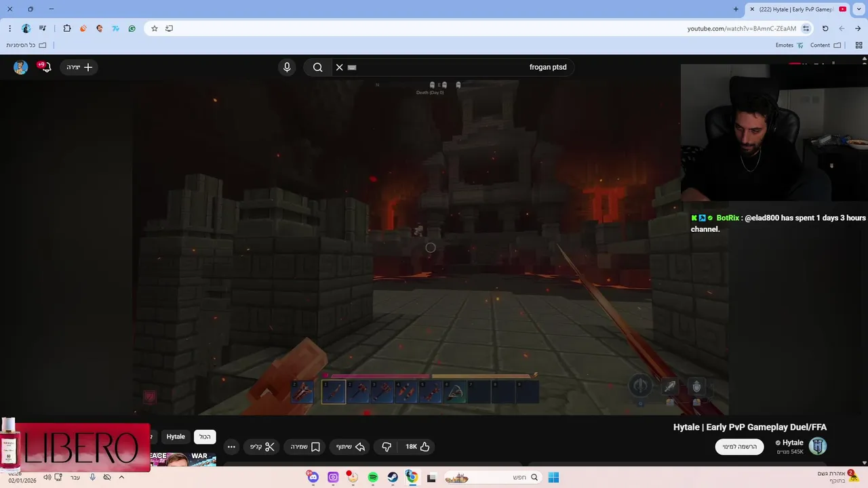Open the on-screen keyboard in the search box
The height and width of the screenshot is (488, 868).
tap(352, 67)
